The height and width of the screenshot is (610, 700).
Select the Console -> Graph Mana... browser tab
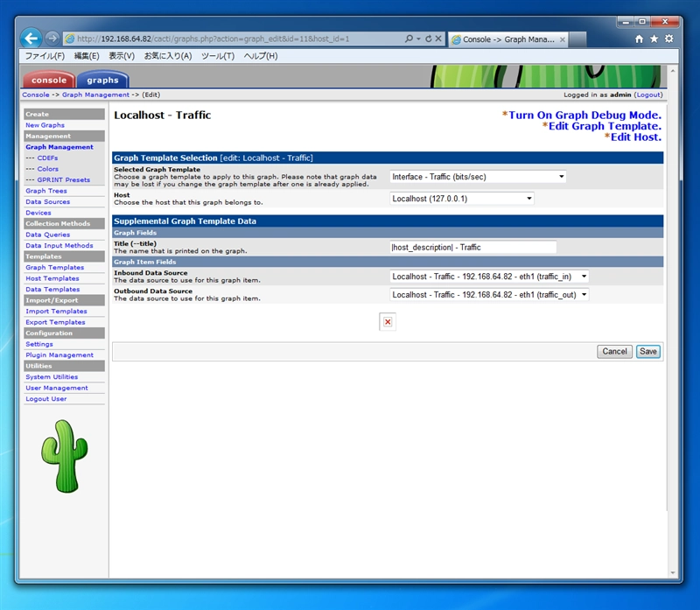[x=508, y=39]
